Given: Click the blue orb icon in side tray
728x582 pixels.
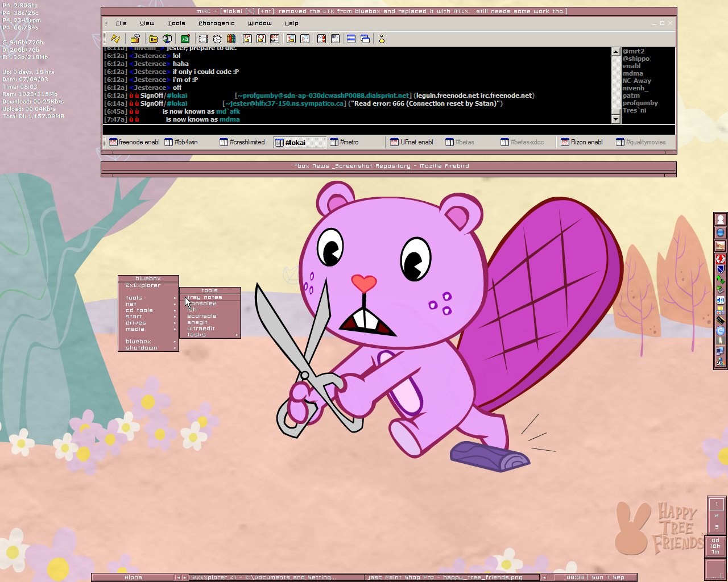Looking at the screenshot, I should pos(721,232).
